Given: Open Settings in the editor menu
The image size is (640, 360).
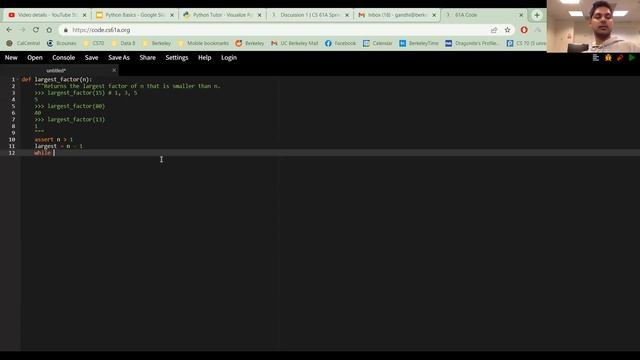Looking at the screenshot, I should point(177,58).
